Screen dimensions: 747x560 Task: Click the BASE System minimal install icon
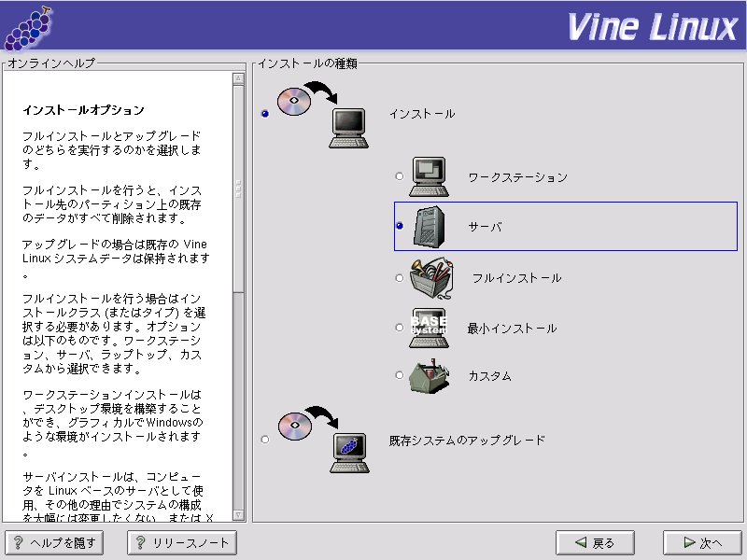[429, 329]
